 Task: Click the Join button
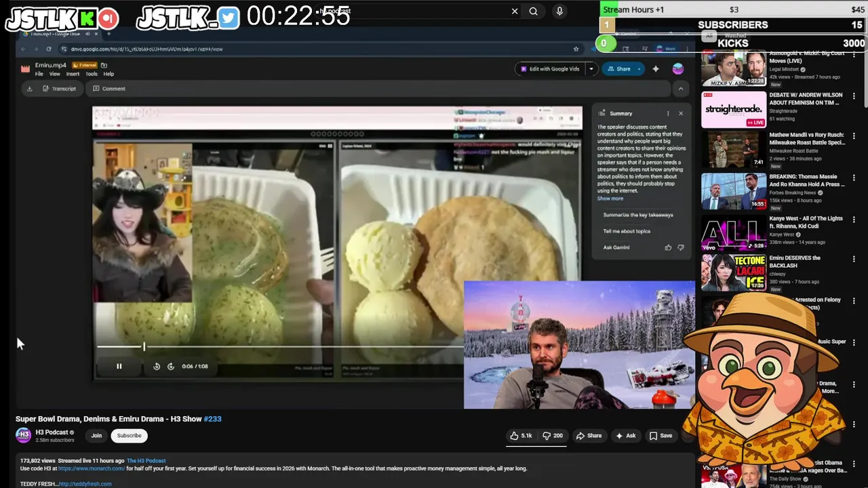tap(96, 436)
